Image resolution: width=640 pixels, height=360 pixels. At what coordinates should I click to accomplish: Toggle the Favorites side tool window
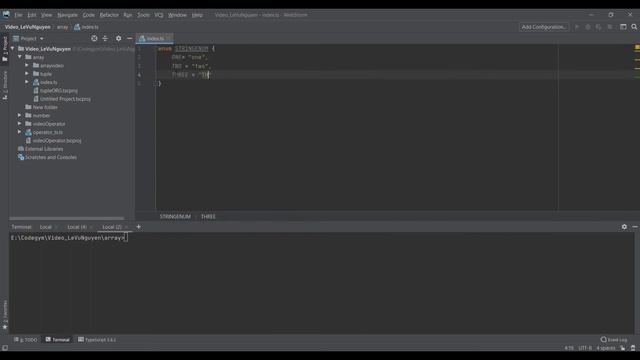click(x=5, y=315)
